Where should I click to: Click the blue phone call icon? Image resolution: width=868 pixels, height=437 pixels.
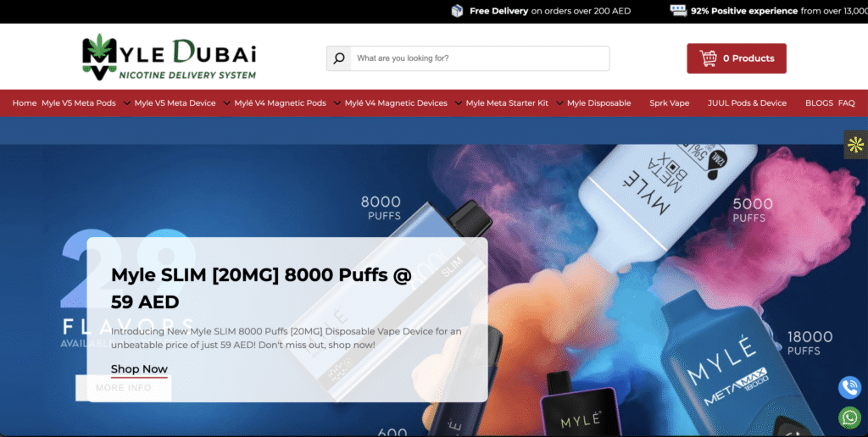click(x=849, y=387)
